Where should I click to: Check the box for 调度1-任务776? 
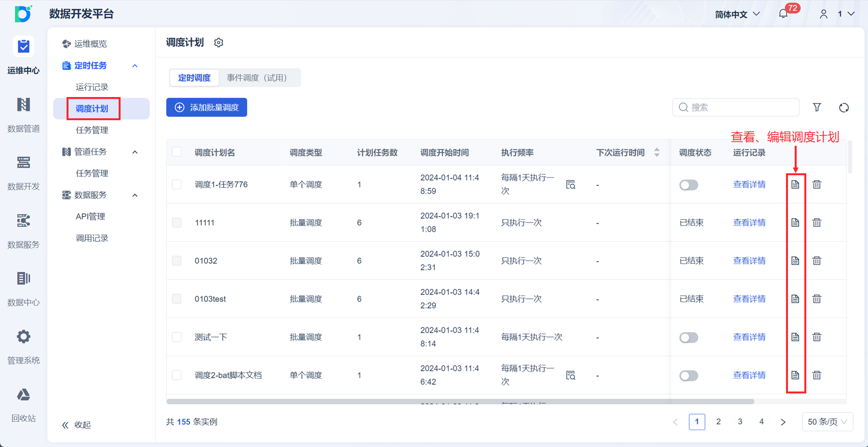[x=177, y=184]
